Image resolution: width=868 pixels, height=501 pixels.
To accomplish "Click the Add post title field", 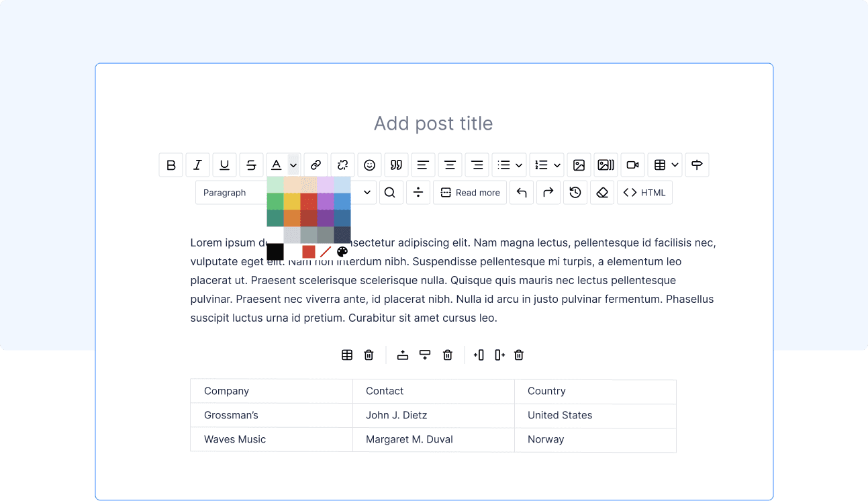I will (434, 124).
